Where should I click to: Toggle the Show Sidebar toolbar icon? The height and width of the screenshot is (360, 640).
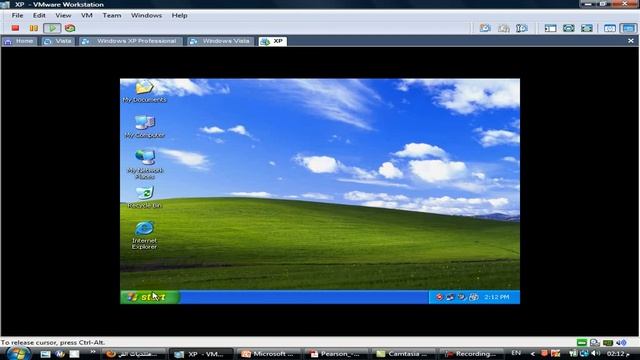(x=550, y=28)
